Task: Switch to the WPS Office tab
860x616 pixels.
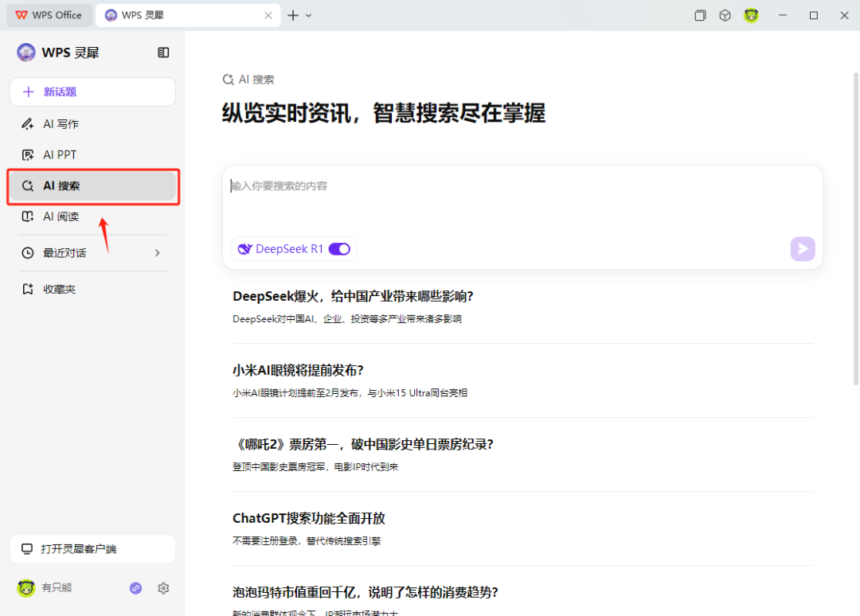Action: 49,15
